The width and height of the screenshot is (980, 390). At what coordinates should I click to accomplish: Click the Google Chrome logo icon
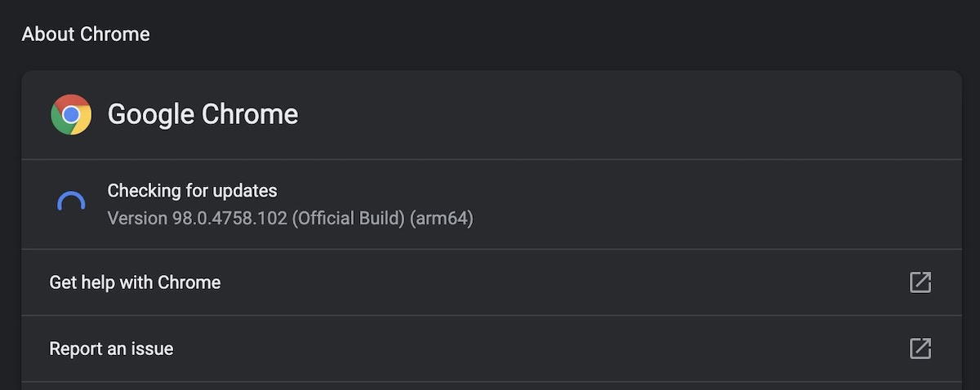pyautogui.click(x=71, y=114)
